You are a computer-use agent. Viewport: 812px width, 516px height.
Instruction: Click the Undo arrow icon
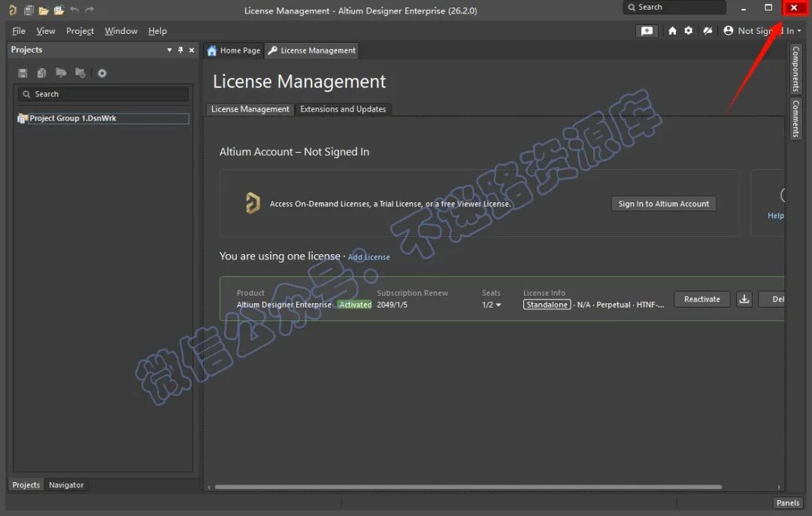(x=74, y=10)
